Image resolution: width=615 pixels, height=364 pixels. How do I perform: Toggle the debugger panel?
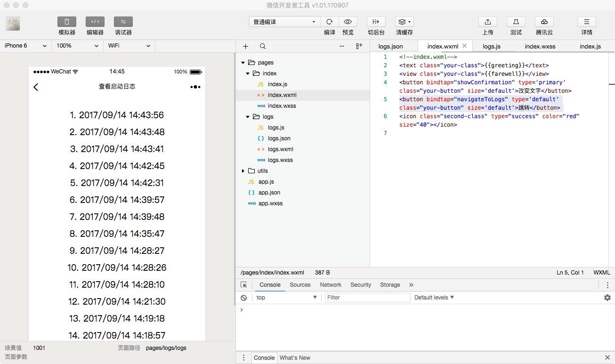123,22
